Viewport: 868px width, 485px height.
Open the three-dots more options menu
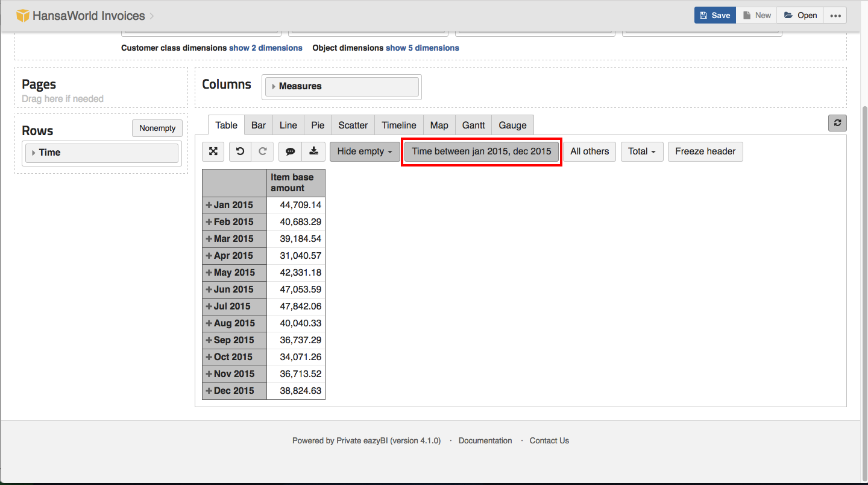pyautogui.click(x=835, y=16)
